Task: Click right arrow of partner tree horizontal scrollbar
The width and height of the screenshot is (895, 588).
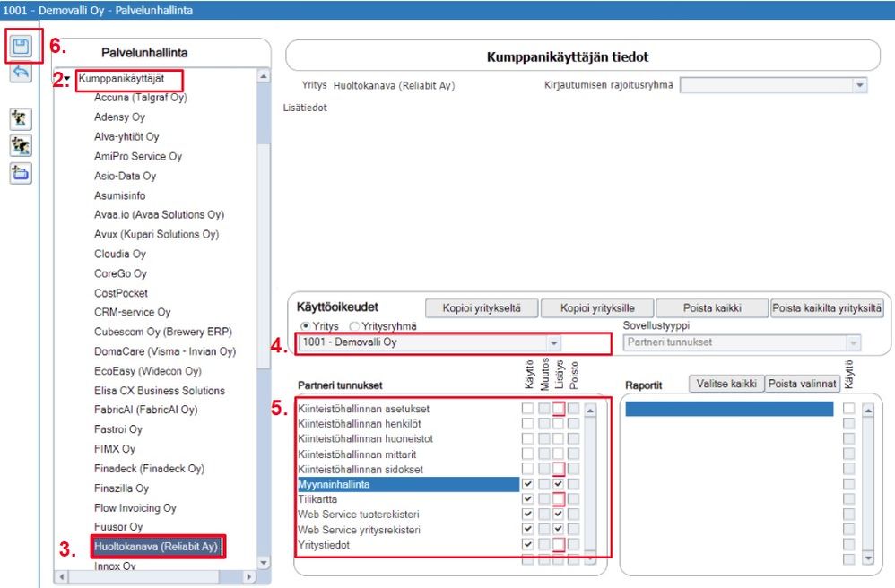Action: 248,576
